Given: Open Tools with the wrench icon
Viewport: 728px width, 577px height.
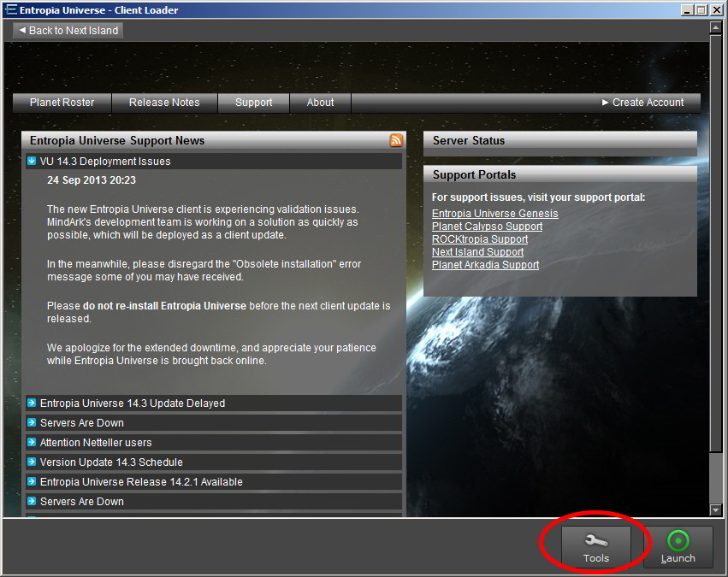Looking at the screenshot, I should click(595, 547).
